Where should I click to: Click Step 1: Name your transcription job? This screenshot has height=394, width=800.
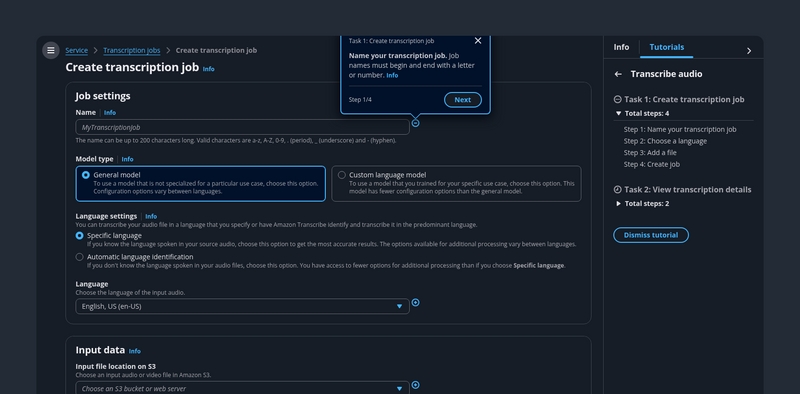click(x=680, y=130)
